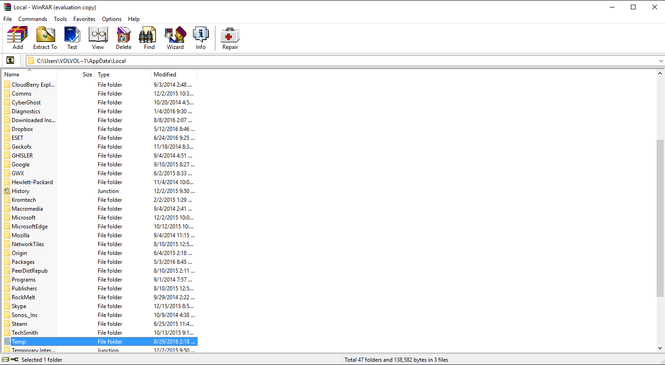Select the Diagnostics folder row
Image resolution: width=665 pixels, height=365 pixels.
pos(100,111)
